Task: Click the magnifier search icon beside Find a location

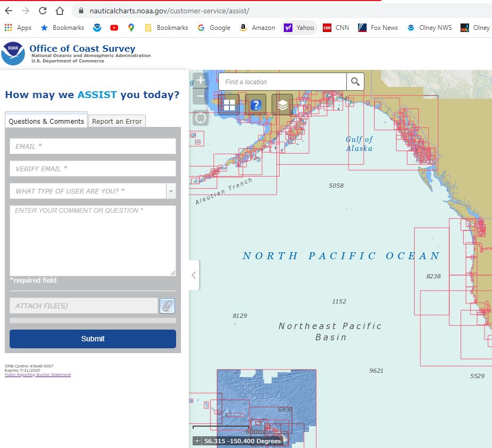Action: tap(355, 82)
